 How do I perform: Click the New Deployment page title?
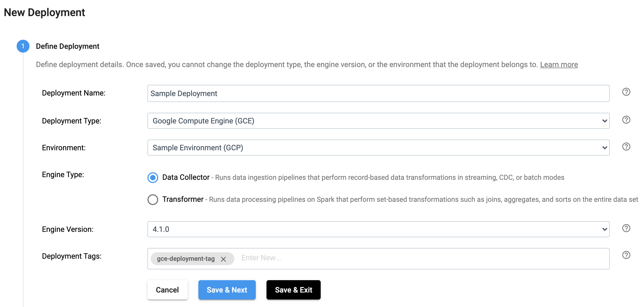point(45,12)
